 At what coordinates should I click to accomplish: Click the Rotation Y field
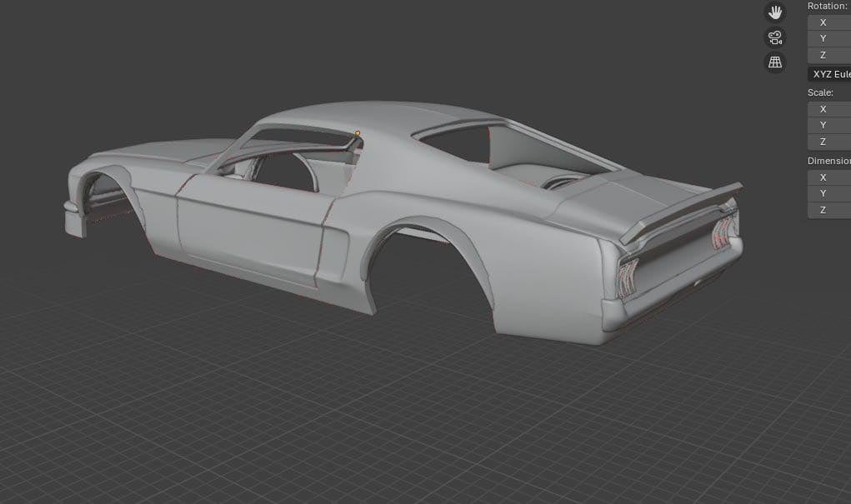tap(829, 38)
